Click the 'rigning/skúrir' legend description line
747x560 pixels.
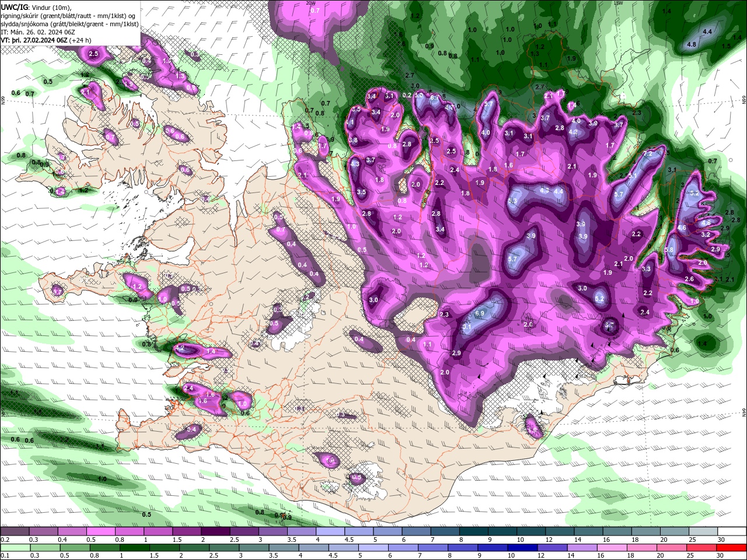click(69, 15)
